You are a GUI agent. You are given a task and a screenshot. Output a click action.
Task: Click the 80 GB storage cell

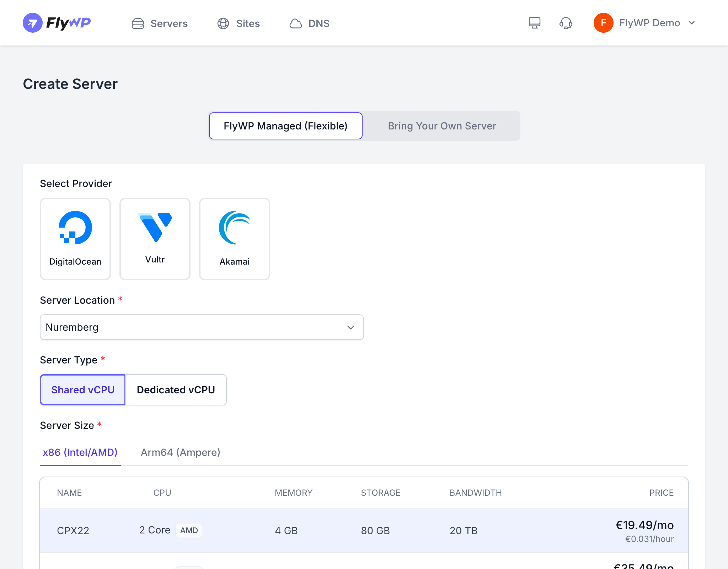375,531
